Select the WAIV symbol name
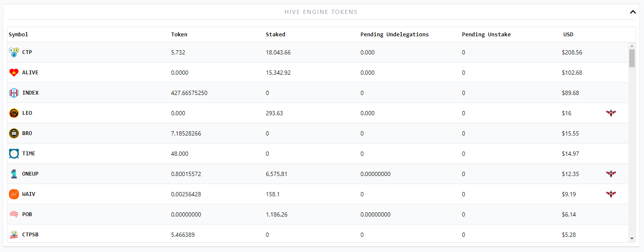The width and height of the screenshot is (644, 252). (x=29, y=194)
